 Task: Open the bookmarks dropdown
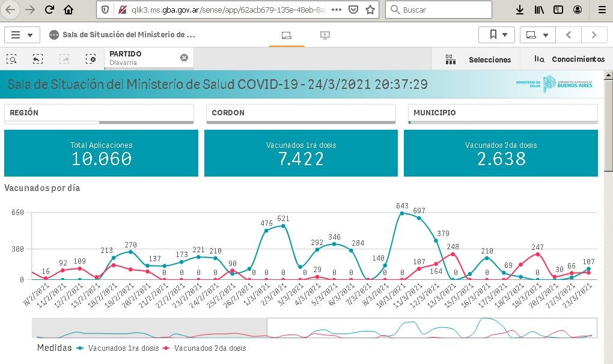pos(496,35)
